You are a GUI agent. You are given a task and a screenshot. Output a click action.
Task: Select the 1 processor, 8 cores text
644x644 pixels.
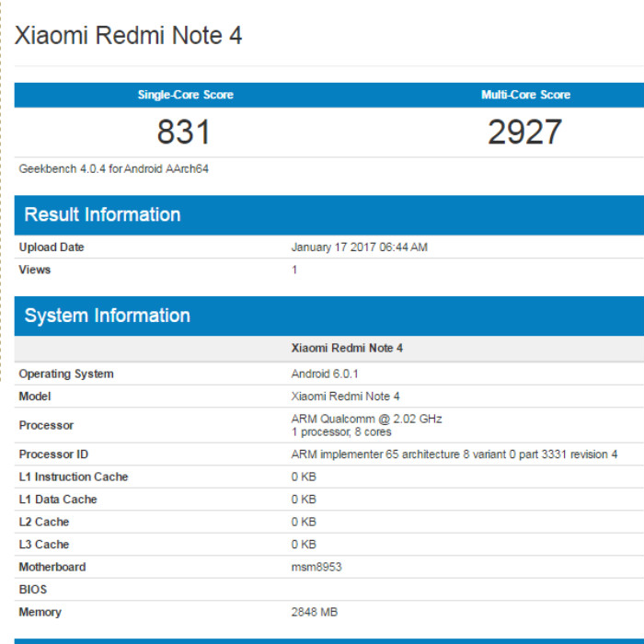pos(341,432)
